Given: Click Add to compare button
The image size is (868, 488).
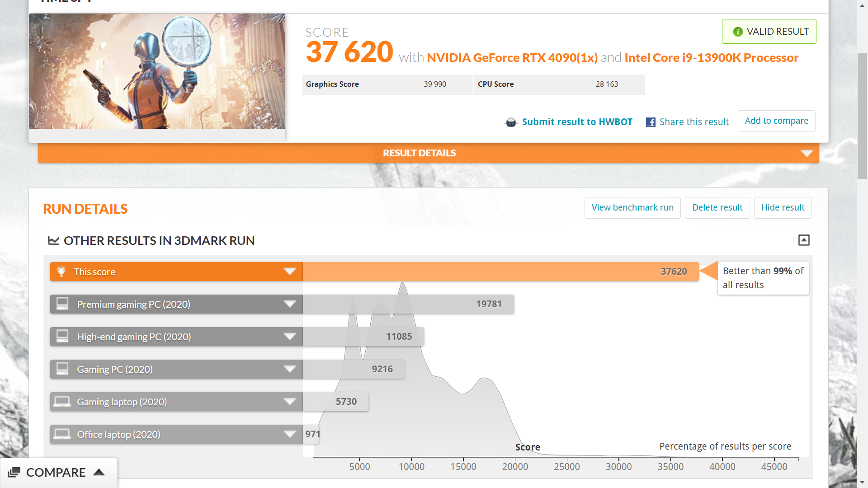Looking at the screenshot, I should (x=776, y=121).
